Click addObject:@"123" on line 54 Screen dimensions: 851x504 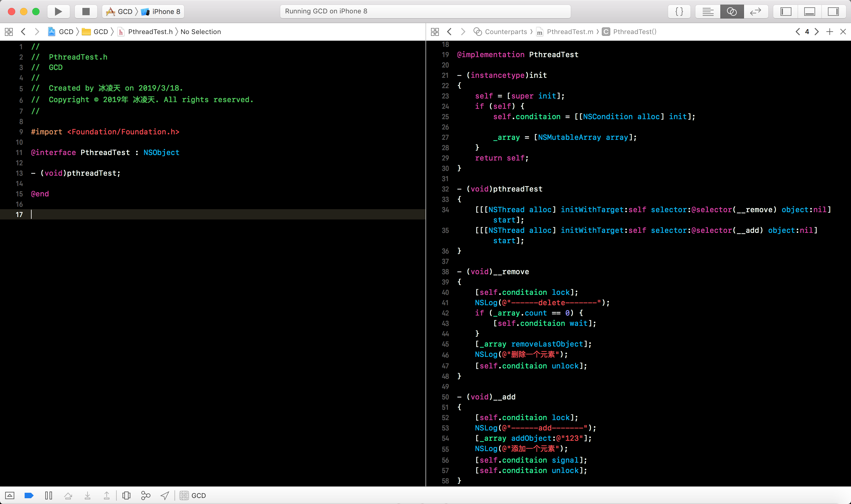547,438
